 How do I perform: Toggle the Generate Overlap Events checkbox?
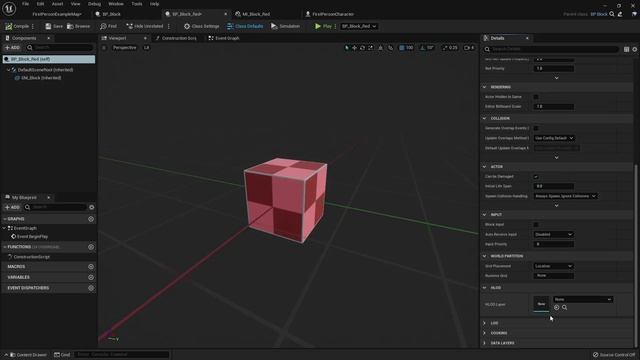(536, 128)
